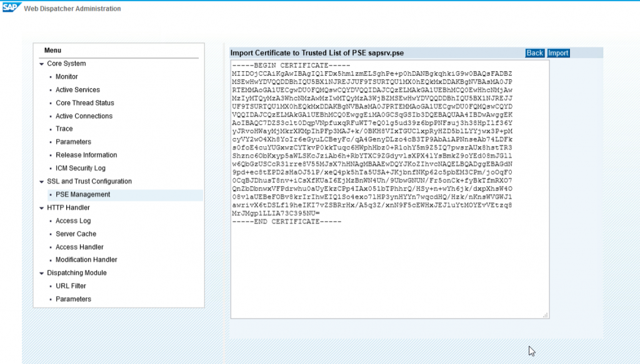Viewport: 640px width, 364px height.
Task: Open Core System Parameters
Action: pyautogui.click(x=74, y=142)
